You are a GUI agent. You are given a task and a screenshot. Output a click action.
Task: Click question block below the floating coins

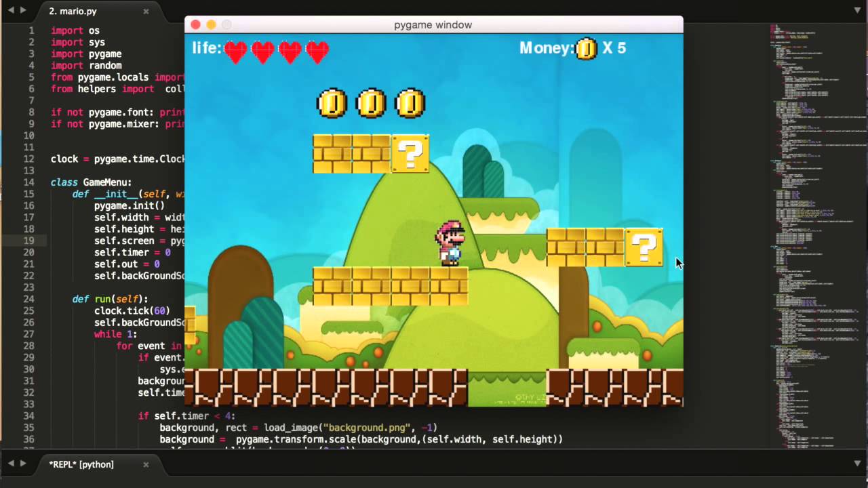tap(410, 154)
